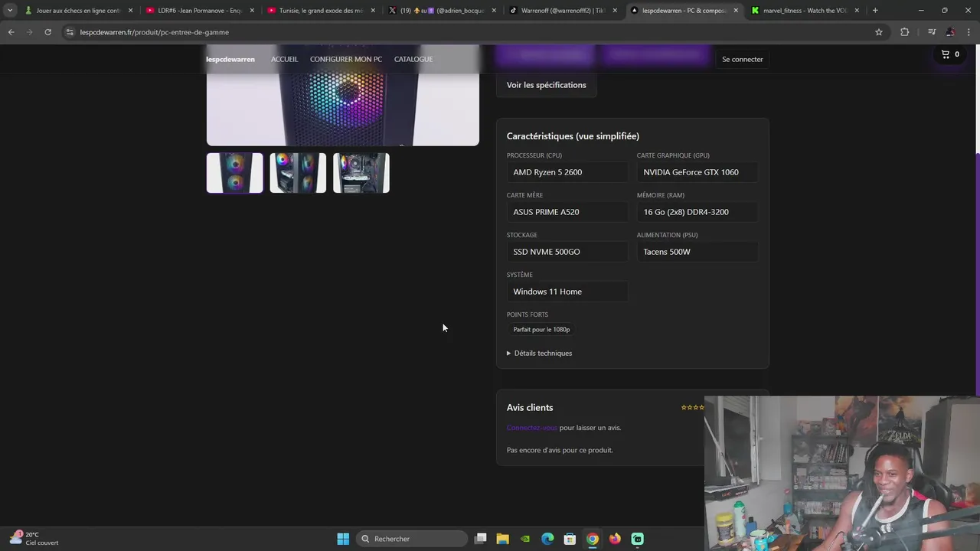Open File Explorer from the taskbar
This screenshot has height=551, width=980.
[x=503, y=539]
